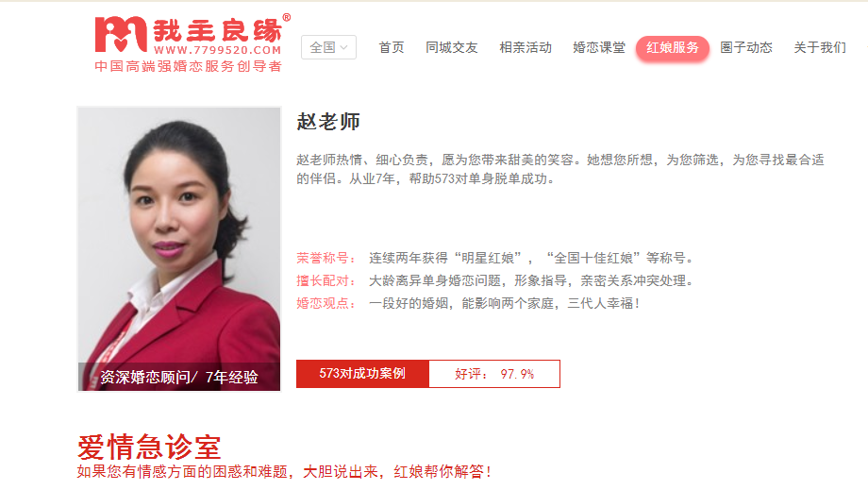Select 相亲活动 in the navigation bar
This screenshot has height=490, width=868.
526,47
